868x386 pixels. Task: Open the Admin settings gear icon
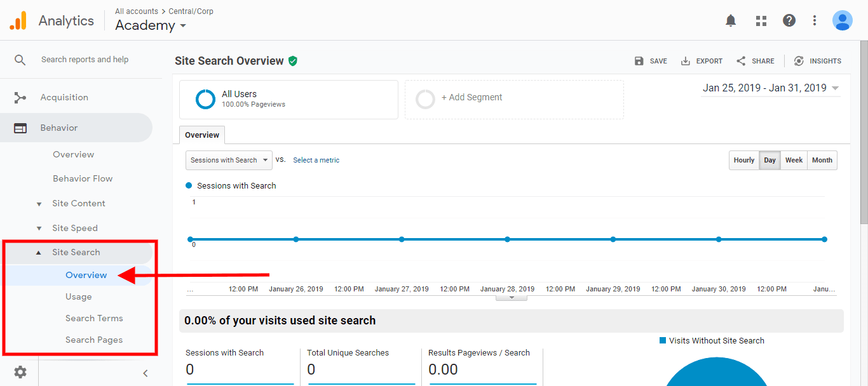coord(20,372)
